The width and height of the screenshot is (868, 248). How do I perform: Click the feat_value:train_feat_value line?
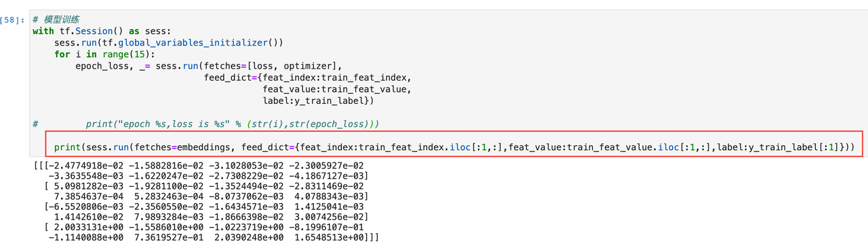[337, 89]
